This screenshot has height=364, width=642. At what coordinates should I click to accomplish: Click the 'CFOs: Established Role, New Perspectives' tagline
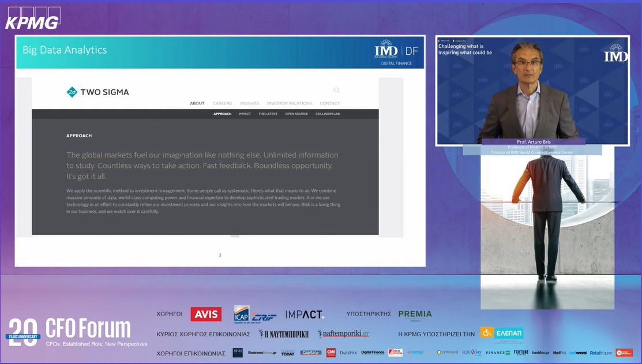[97, 344]
